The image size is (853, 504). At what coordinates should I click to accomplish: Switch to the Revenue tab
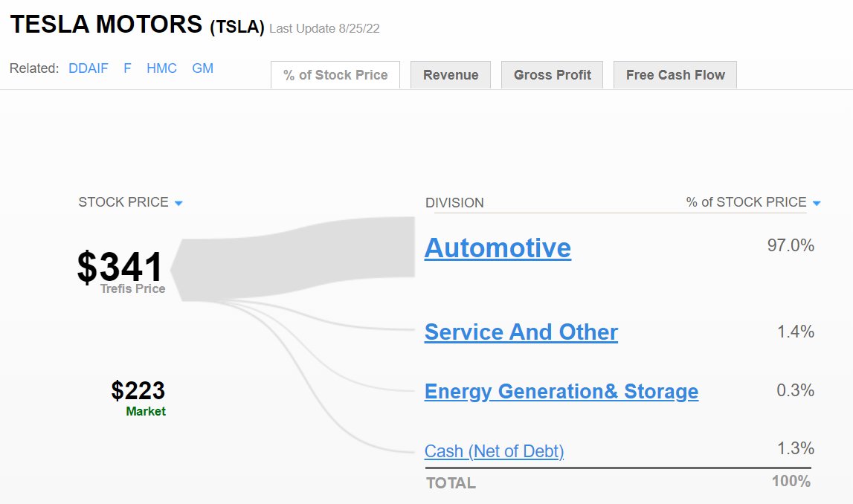coord(451,75)
